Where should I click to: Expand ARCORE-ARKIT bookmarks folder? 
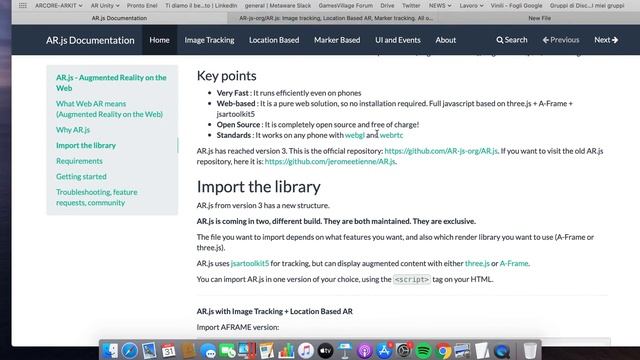point(58,6)
